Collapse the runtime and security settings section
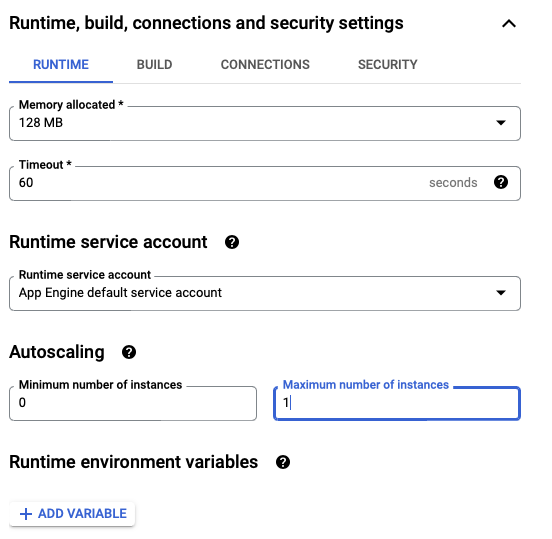The width and height of the screenshot is (552, 539). pyautogui.click(x=509, y=24)
